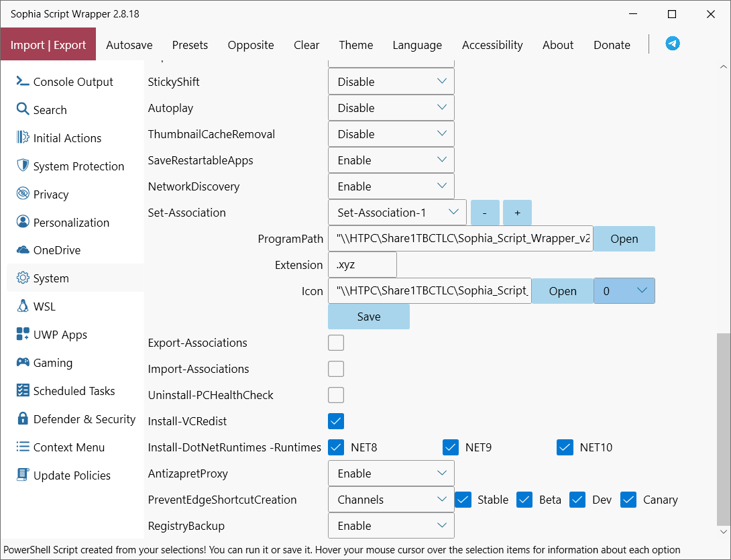Image resolution: width=731 pixels, height=560 pixels.
Task: Click the Telegram icon in the menu bar
Action: [x=672, y=44]
